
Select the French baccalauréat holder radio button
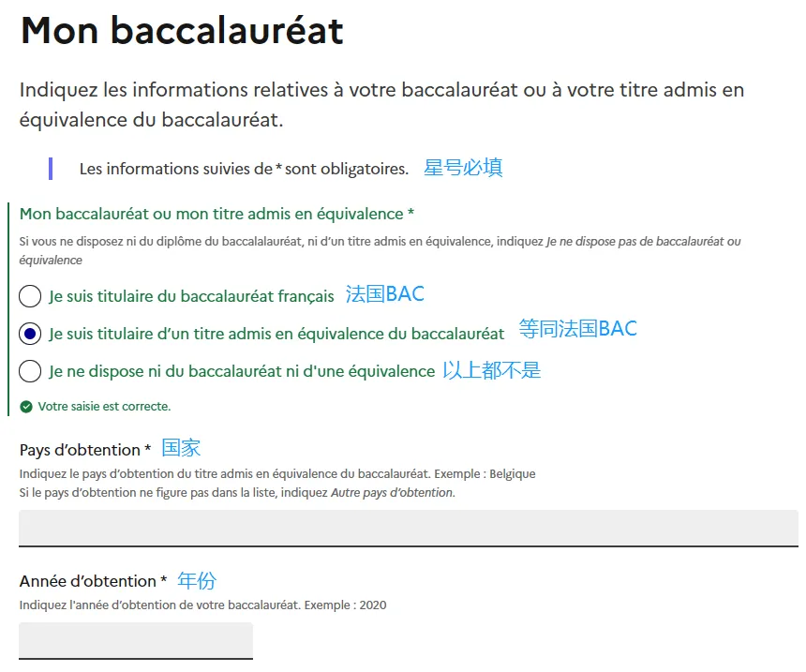[x=30, y=297]
